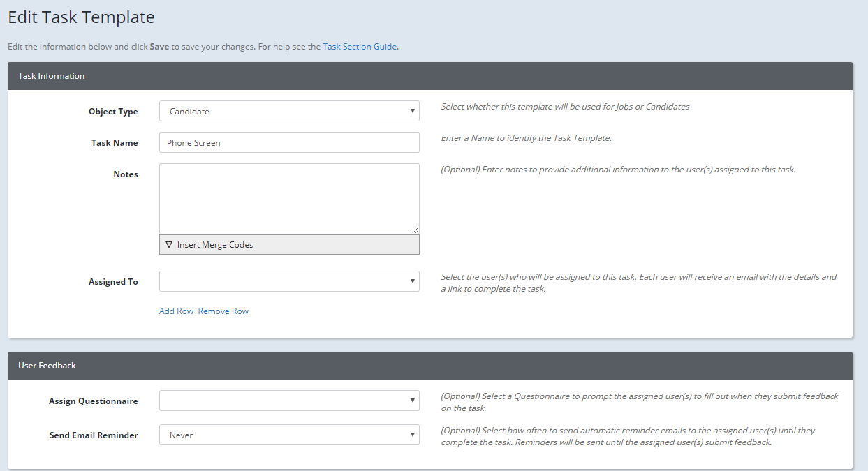Click inside the Task Name field
The width and height of the screenshot is (868, 471).
289,142
